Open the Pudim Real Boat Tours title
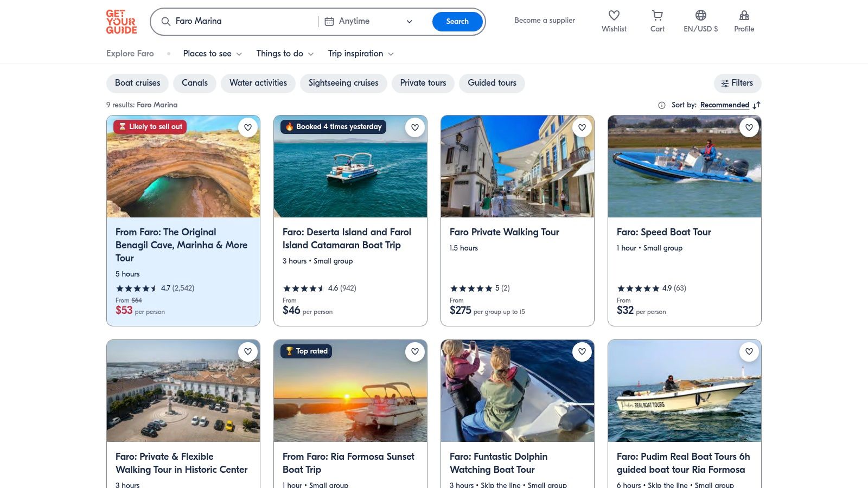 tap(684, 463)
